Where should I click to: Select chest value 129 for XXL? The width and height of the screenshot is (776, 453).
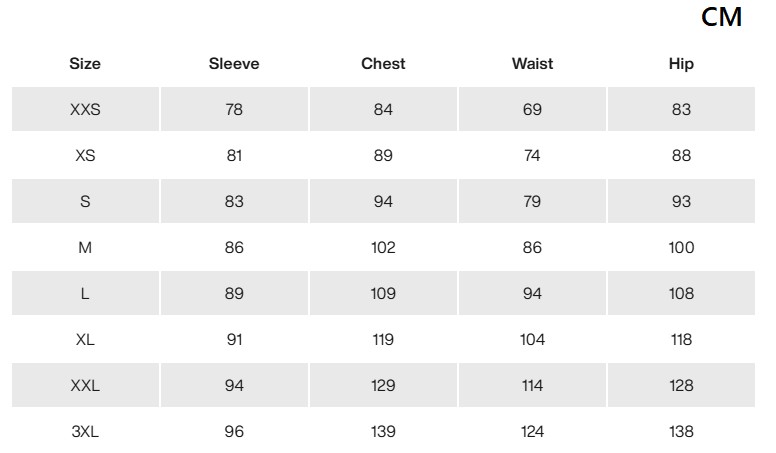383,386
